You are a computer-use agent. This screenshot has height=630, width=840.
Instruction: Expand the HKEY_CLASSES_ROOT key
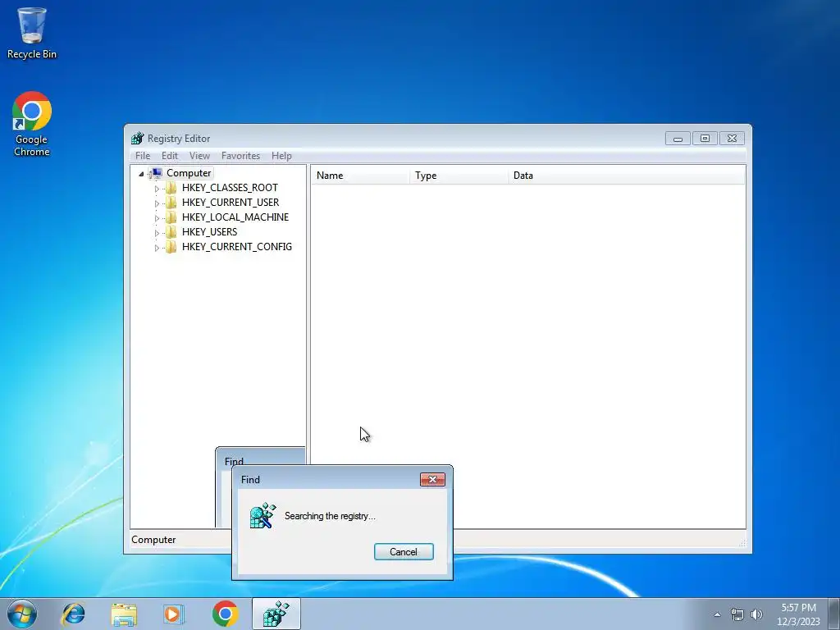point(157,189)
